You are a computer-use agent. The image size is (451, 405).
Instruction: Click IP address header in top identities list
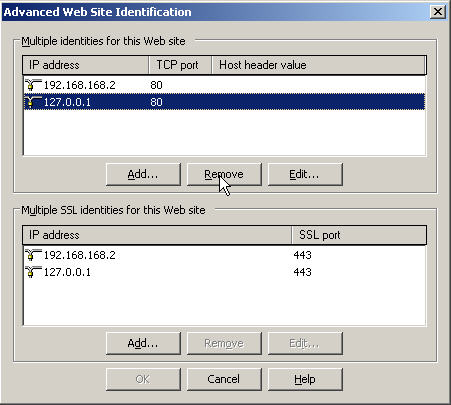(85, 65)
